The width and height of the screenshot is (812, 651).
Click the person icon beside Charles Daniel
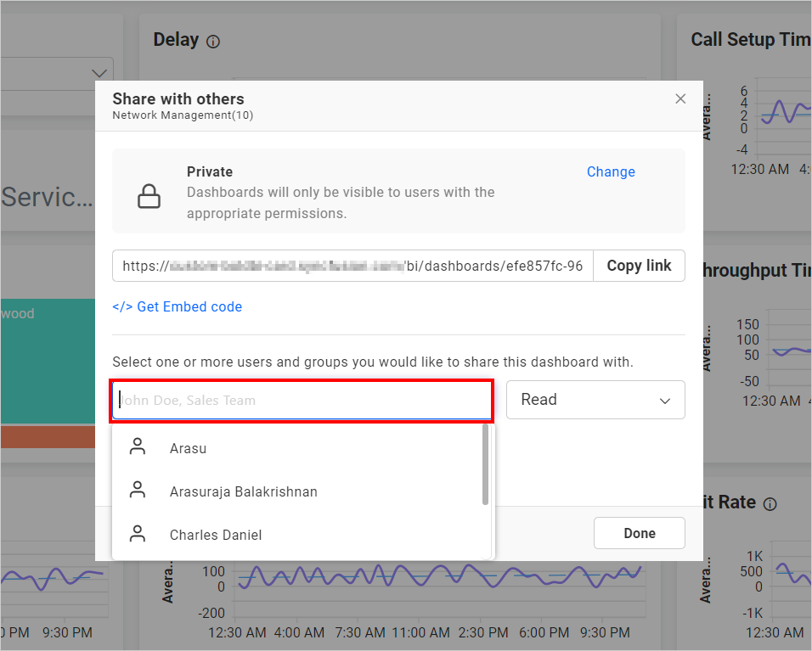[x=137, y=533]
